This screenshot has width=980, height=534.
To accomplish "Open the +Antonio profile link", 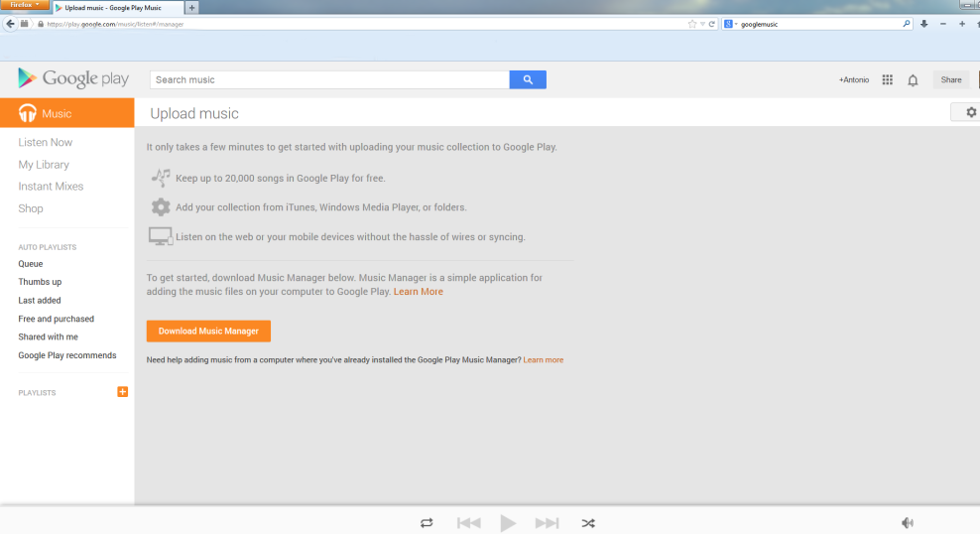I will [x=854, y=80].
